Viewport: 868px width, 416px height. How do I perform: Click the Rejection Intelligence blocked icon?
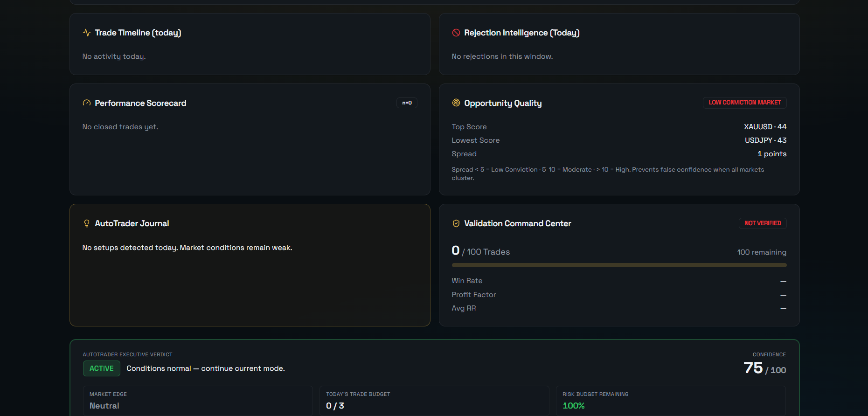point(456,33)
